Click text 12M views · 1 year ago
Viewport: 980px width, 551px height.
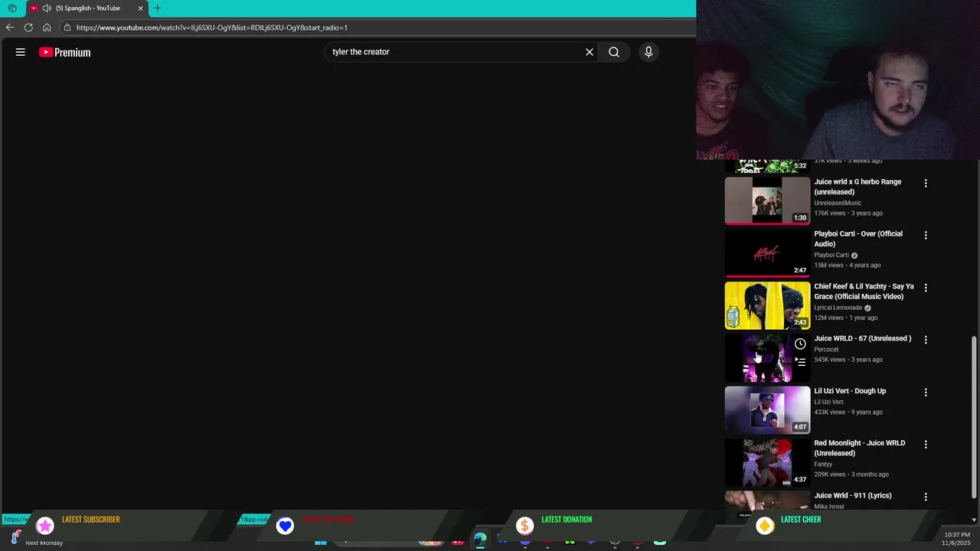(845, 318)
